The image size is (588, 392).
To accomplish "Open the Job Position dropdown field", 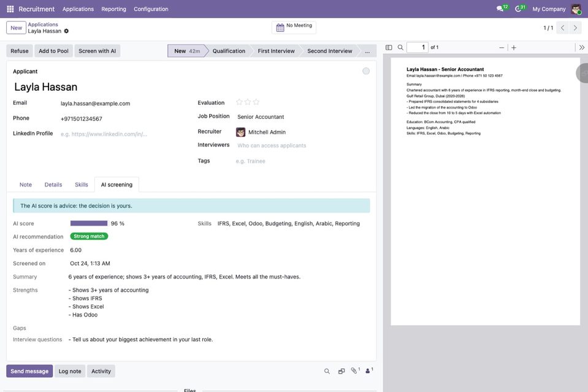I will click(302, 117).
